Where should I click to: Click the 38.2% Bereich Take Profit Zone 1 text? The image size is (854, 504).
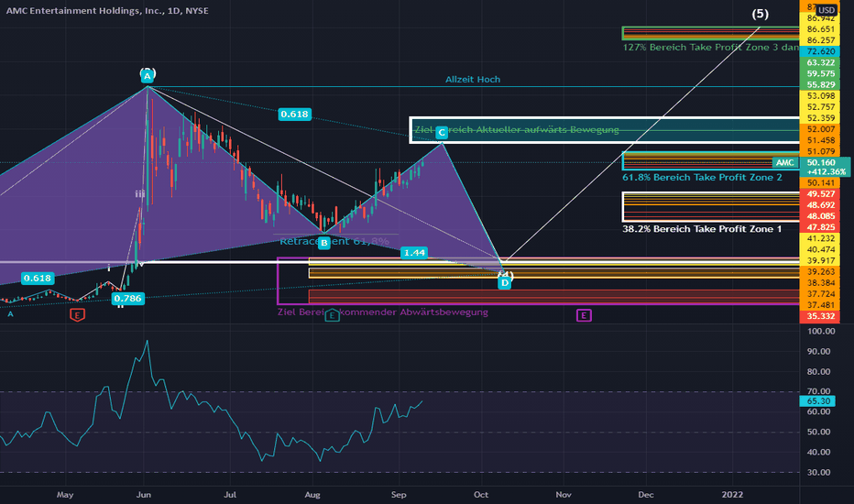702,229
